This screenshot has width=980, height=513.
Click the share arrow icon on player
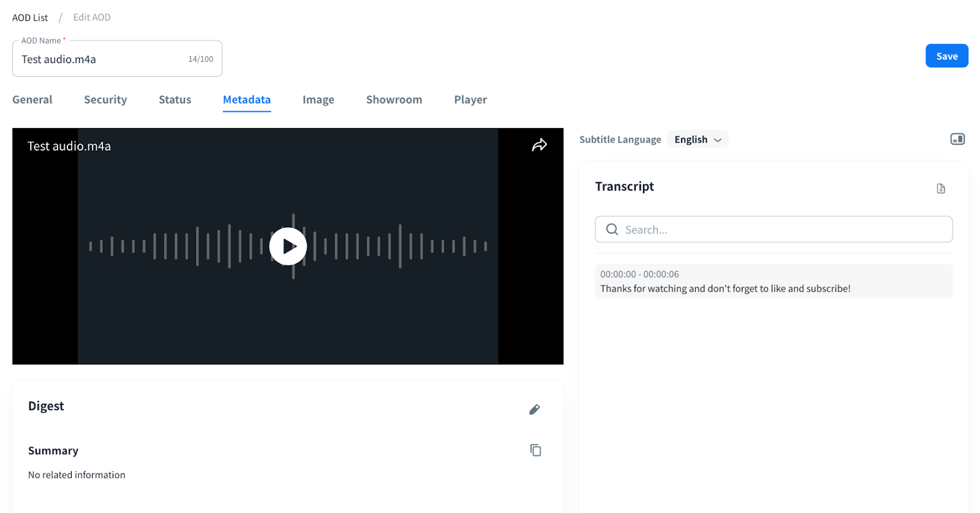(x=539, y=145)
